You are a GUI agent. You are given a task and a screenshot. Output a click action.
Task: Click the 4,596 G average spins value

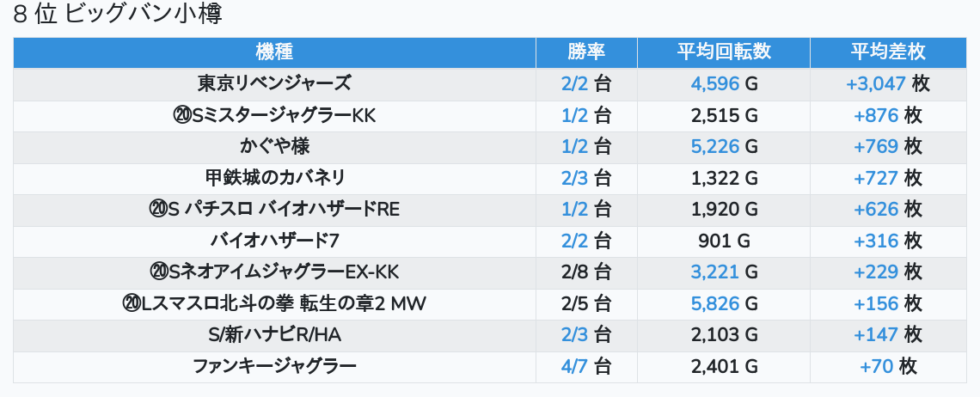[724, 83]
